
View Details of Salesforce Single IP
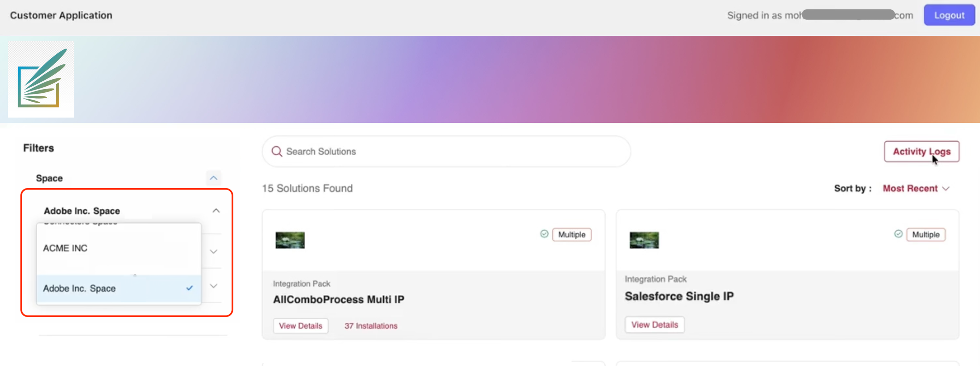tap(654, 325)
